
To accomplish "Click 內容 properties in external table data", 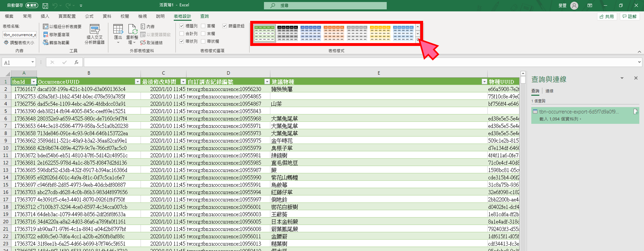I will (148, 26).
